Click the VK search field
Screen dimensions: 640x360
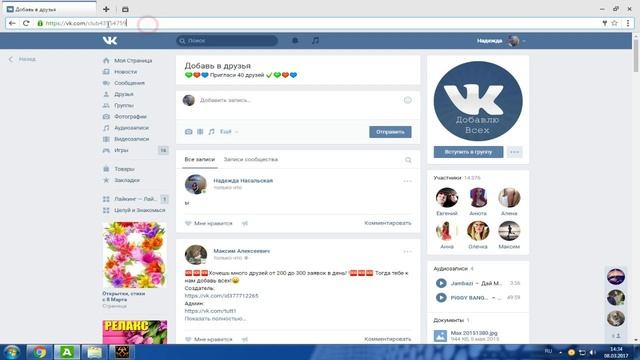point(227,40)
